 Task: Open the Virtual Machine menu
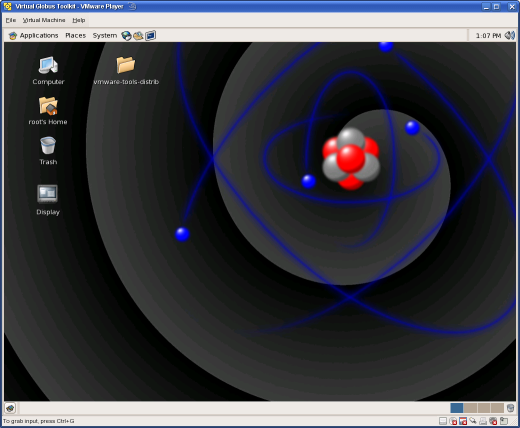point(44,20)
